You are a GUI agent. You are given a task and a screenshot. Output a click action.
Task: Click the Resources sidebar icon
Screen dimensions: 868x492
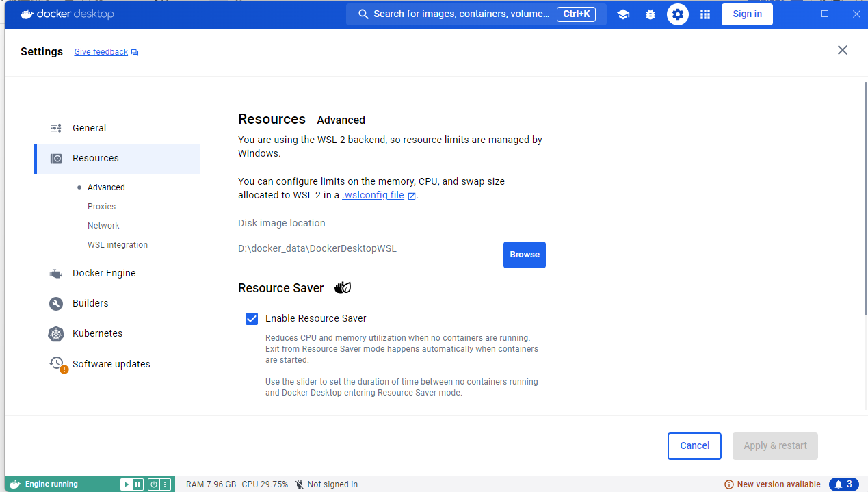[x=56, y=158]
